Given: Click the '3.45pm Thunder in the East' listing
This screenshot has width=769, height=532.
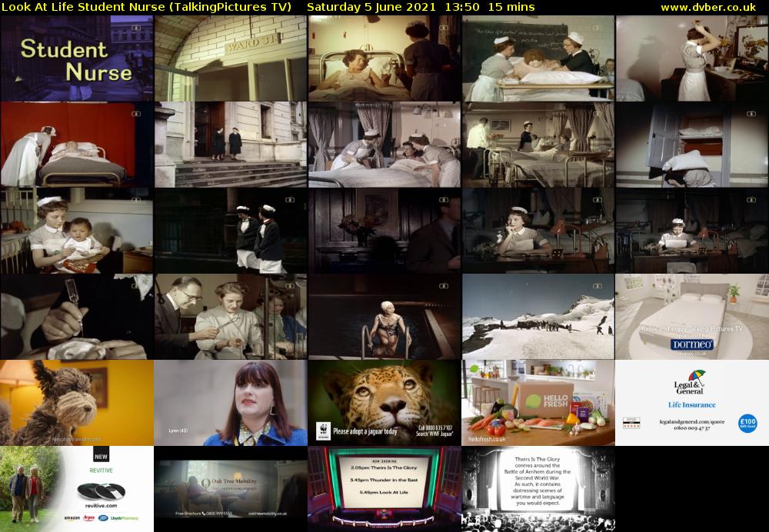Looking at the screenshot, I should [x=384, y=480].
